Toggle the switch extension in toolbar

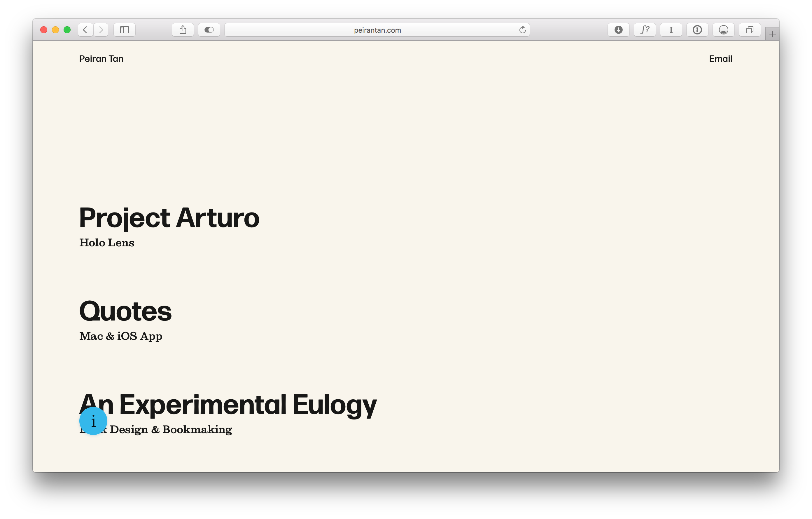209,30
